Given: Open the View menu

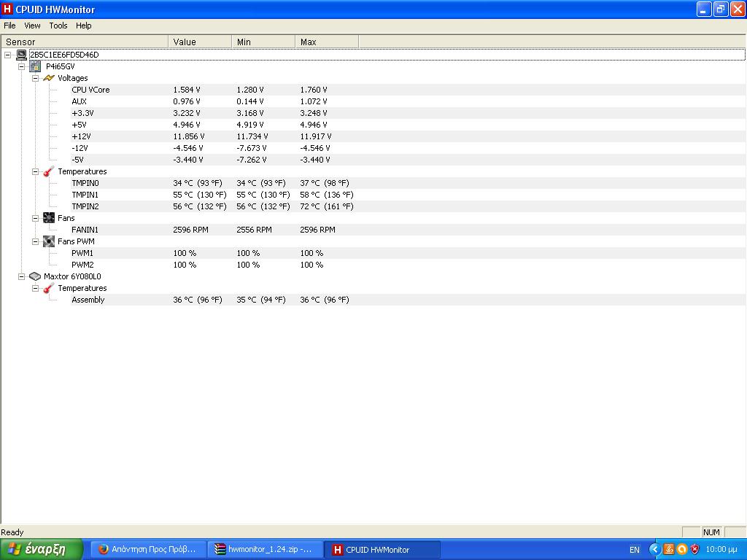Looking at the screenshot, I should 32,26.
